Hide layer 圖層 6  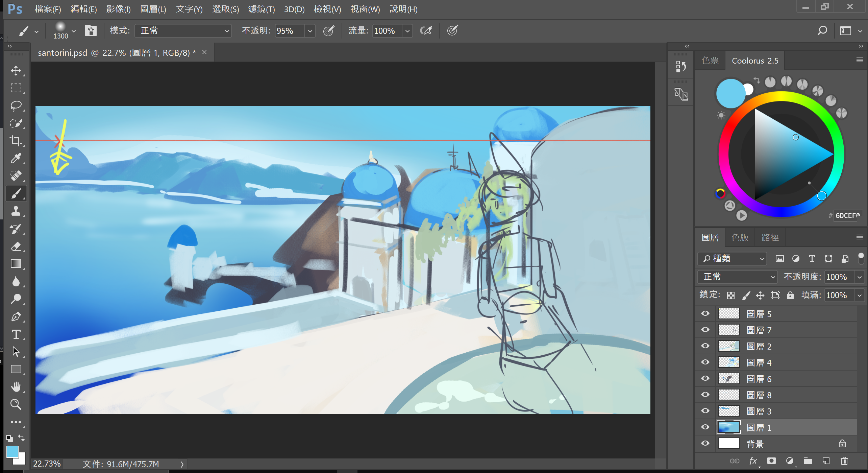click(x=705, y=378)
